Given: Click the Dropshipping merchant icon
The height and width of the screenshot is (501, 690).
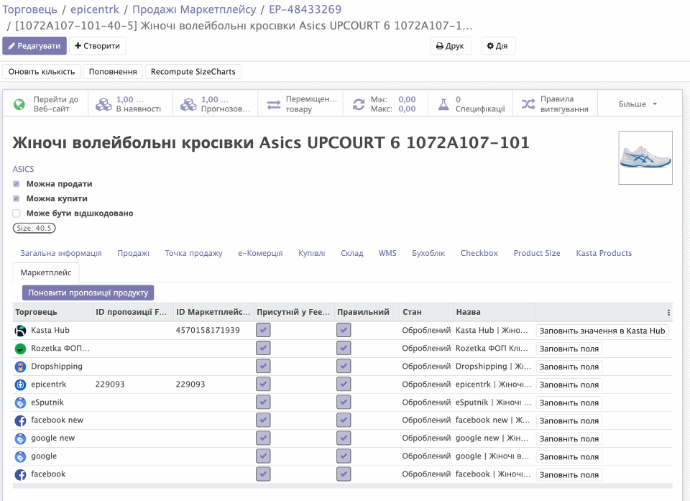Looking at the screenshot, I should pyautogui.click(x=20, y=367).
